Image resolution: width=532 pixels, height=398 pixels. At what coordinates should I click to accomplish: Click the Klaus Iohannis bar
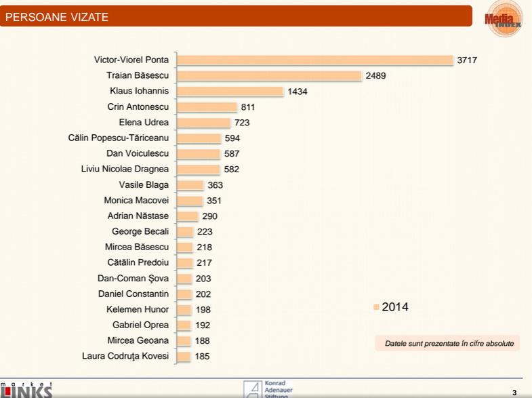coord(230,92)
